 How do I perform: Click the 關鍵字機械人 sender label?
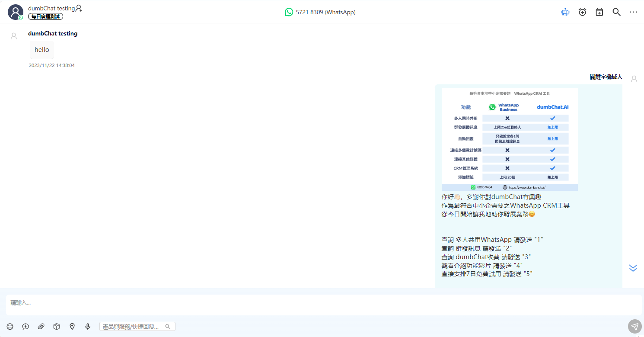tap(606, 77)
